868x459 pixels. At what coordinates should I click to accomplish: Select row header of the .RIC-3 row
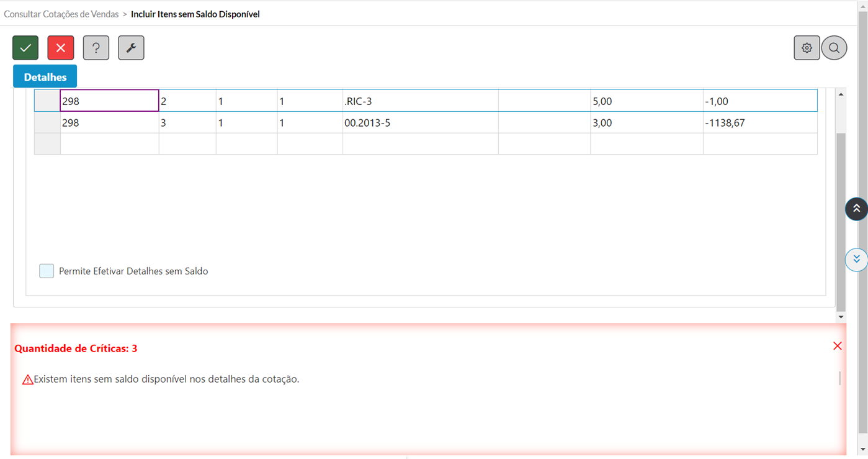(x=47, y=101)
